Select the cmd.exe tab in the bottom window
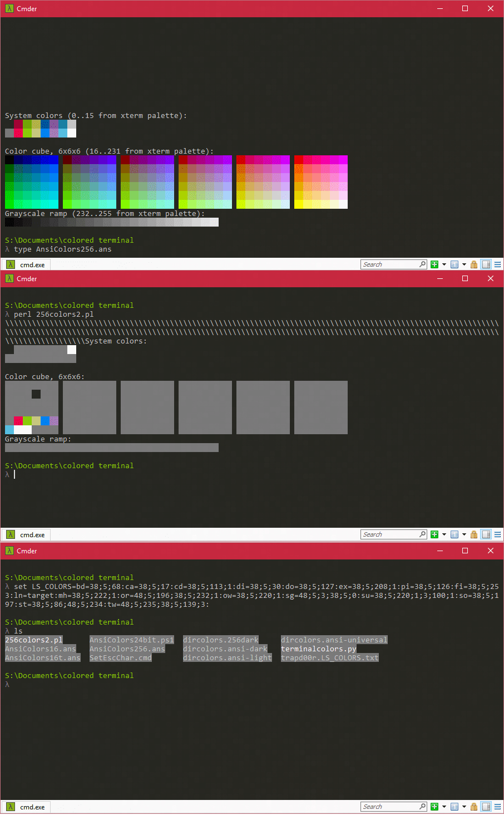Viewport: 504px width, 815px height. coord(31,806)
